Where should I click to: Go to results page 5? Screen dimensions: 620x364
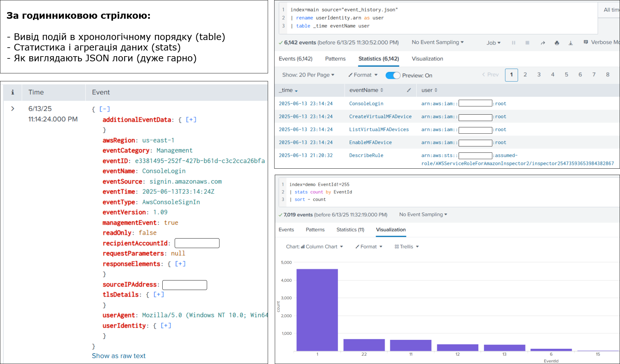(566, 75)
